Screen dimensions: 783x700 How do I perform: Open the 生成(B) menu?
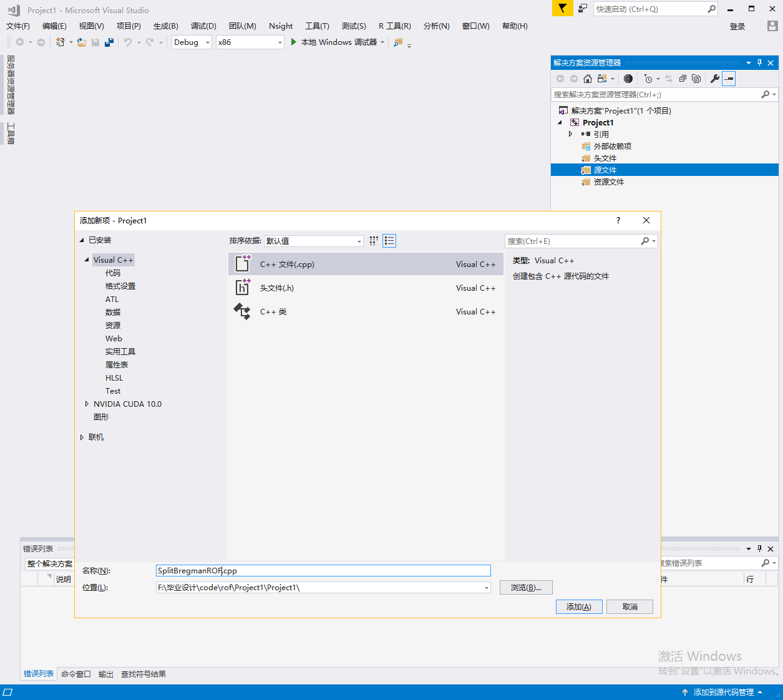[x=166, y=26]
